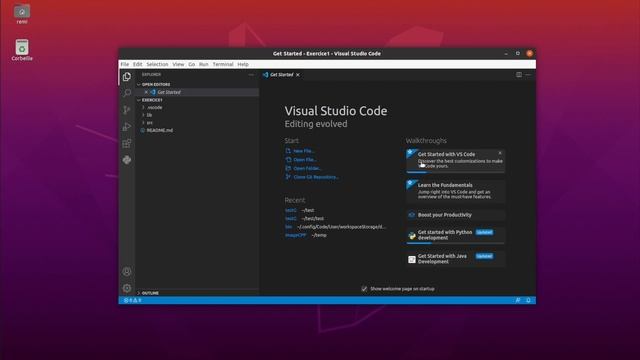This screenshot has width=640, height=360.
Task: Click the feedback icon in status bar
Action: point(518,300)
